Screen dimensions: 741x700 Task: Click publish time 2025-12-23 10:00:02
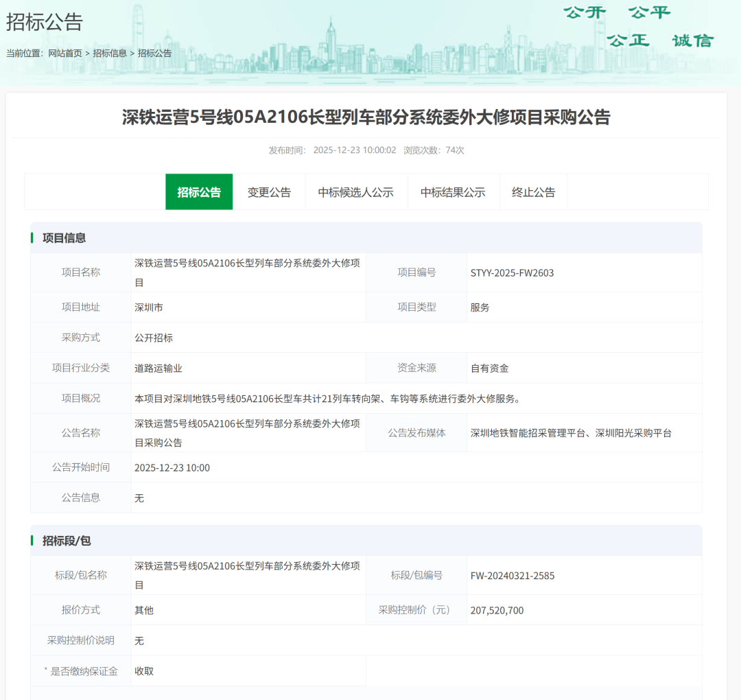click(355, 150)
